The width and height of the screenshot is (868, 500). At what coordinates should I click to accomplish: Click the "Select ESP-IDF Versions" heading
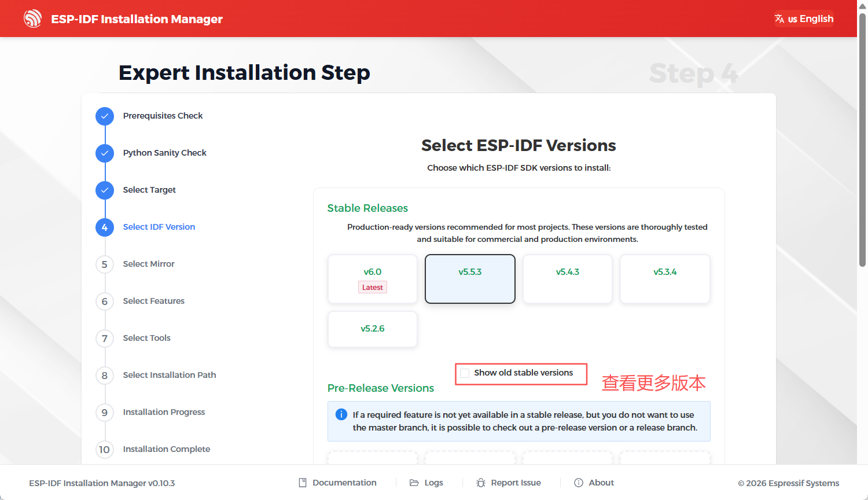[x=518, y=145]
